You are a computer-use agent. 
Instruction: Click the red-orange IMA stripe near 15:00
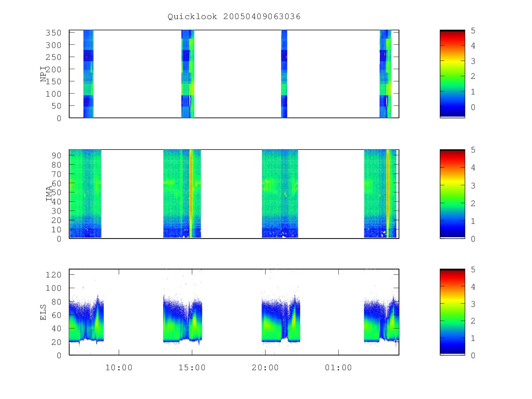(191, 194)
